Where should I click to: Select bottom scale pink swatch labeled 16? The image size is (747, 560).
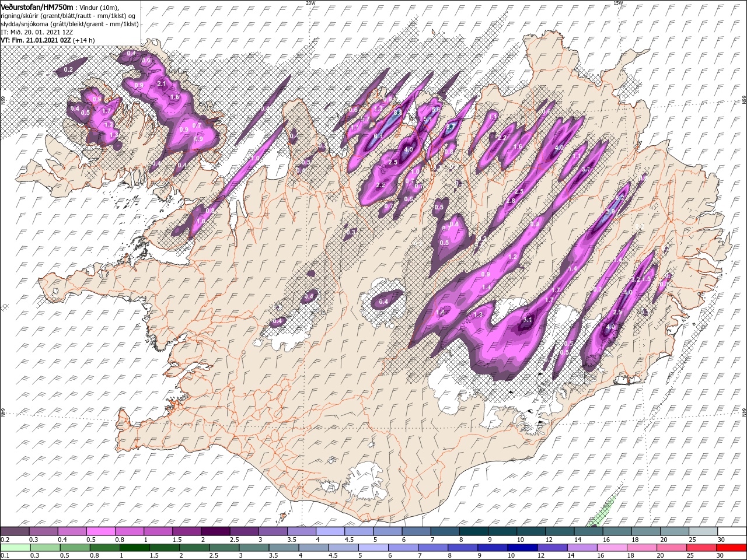[612, 548]
